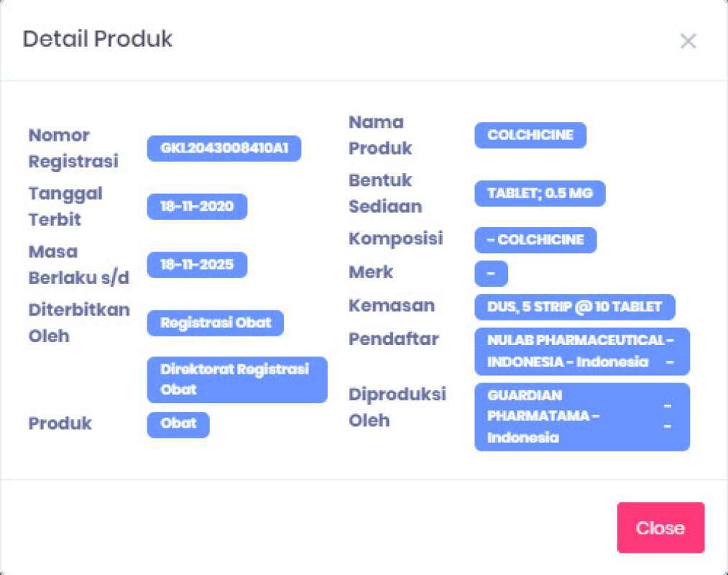Screen dimensions: 728x575
Task: Click the dash badge next to Merk
Action: 491,274
